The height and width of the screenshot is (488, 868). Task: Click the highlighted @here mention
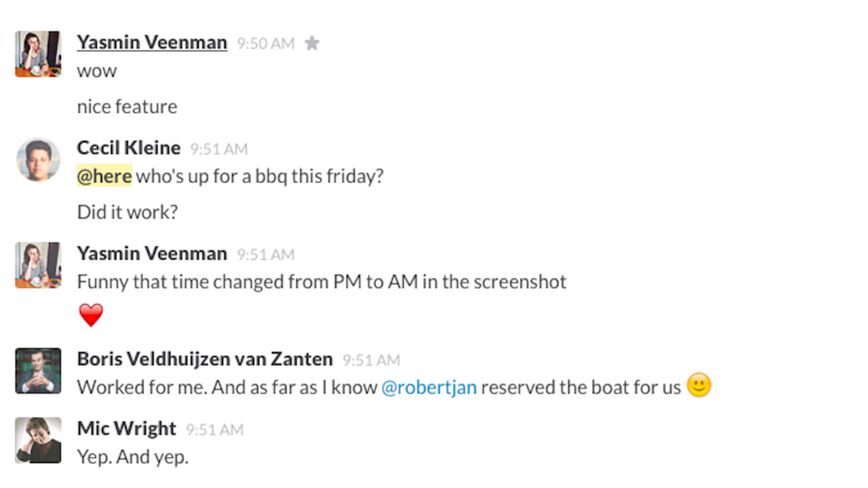coord(104,176)
